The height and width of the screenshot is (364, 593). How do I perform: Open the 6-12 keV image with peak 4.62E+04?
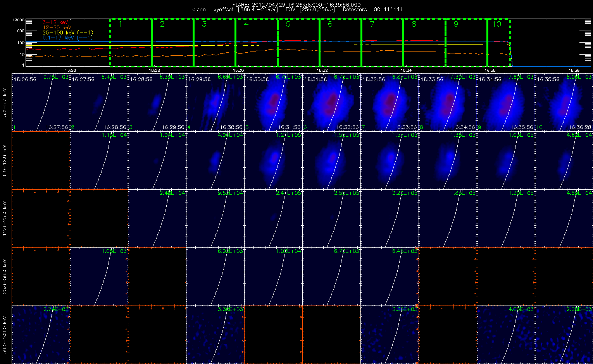click(564, 160)
